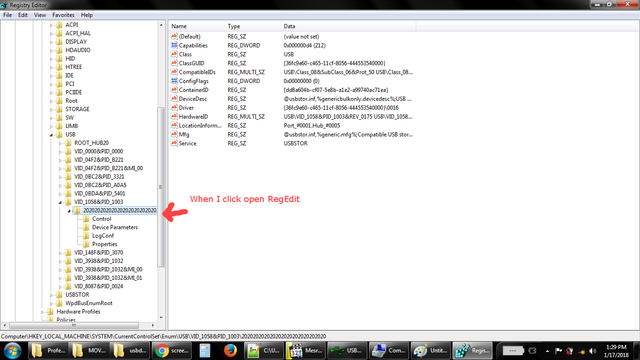Open the Edit menu
This screenshot has width=640, height=360.
23,15
